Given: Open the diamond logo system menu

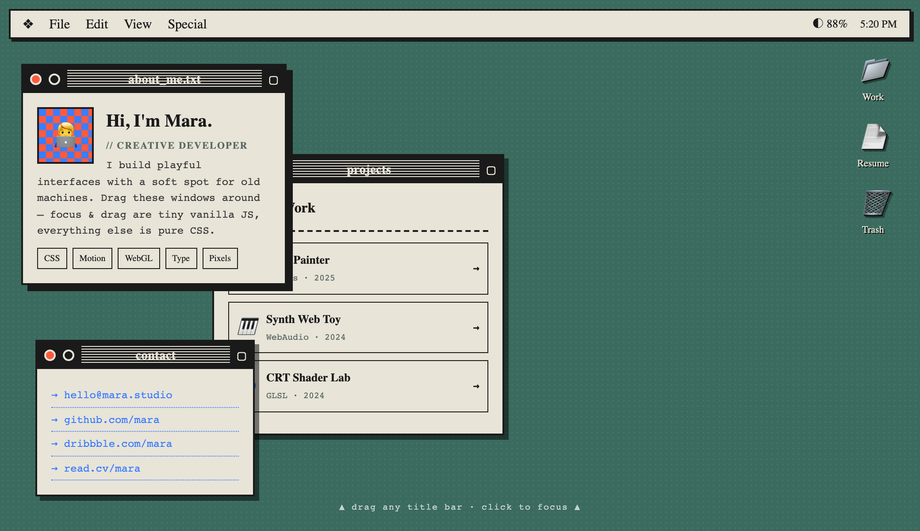Looking at the screenshot, I should pos(28,24).
